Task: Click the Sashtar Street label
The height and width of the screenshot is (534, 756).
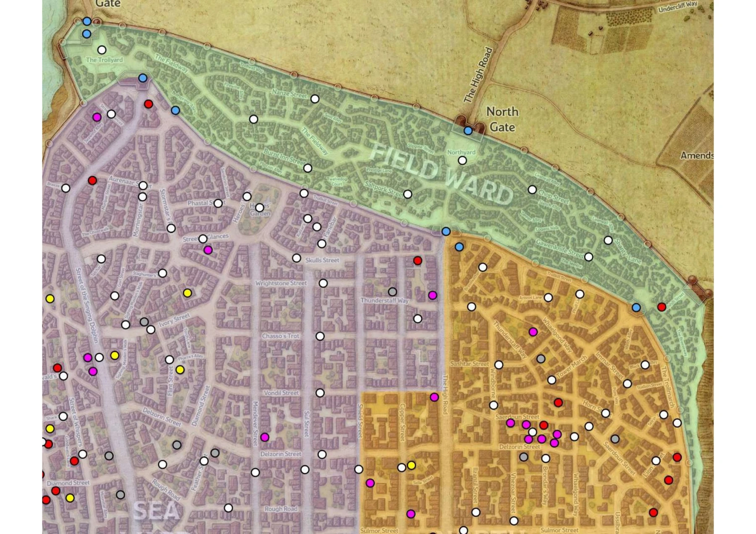Action: (469, 364)
